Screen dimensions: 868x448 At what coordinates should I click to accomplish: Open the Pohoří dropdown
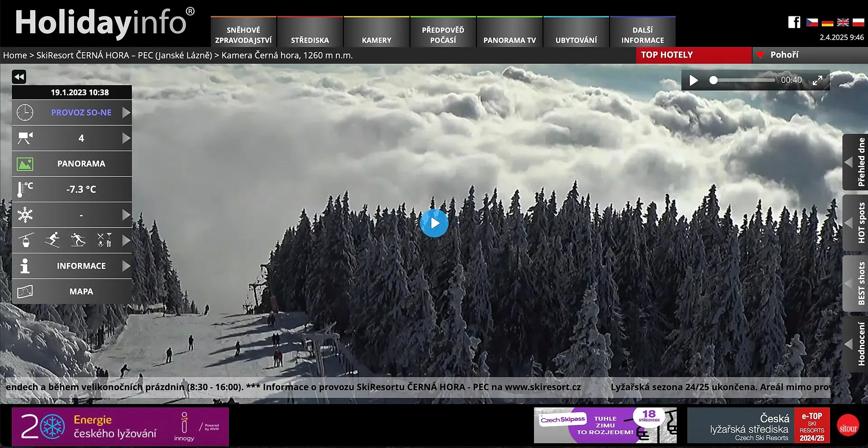coord(784,55)
